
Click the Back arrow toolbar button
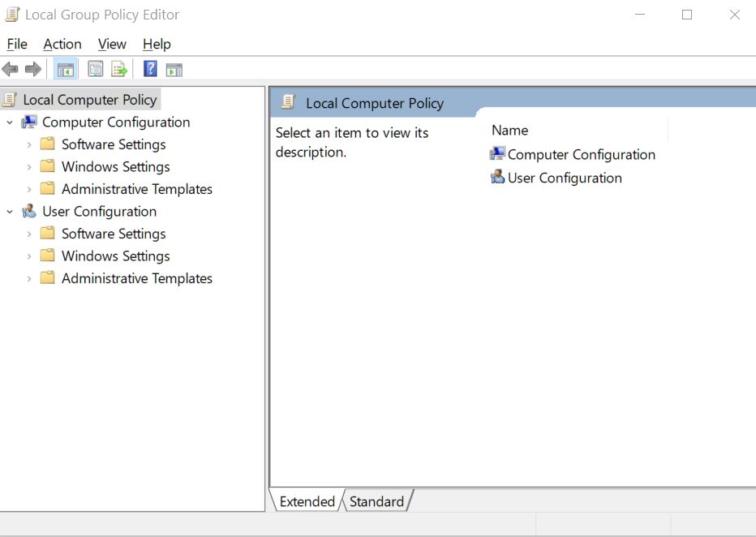coord(11,70)
